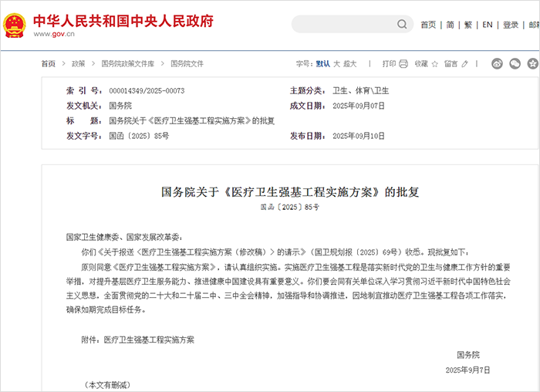
Task: Click the printer icon
Action: tap(403, 64)
